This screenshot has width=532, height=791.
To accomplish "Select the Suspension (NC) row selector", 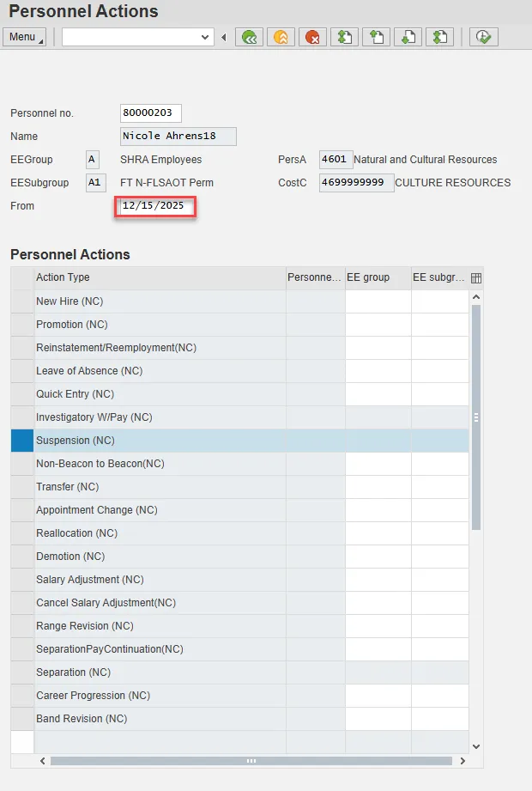I will pos(22,441).
